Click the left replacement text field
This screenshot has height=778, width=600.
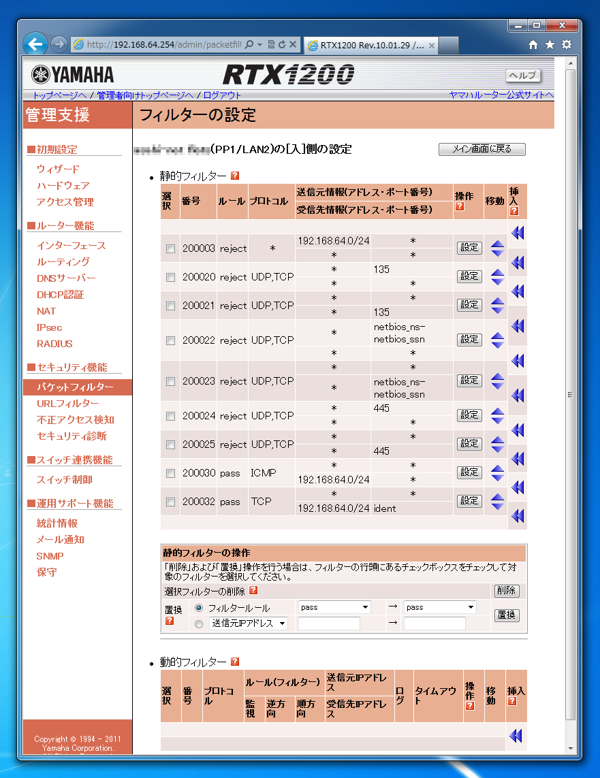pos(329,623)
